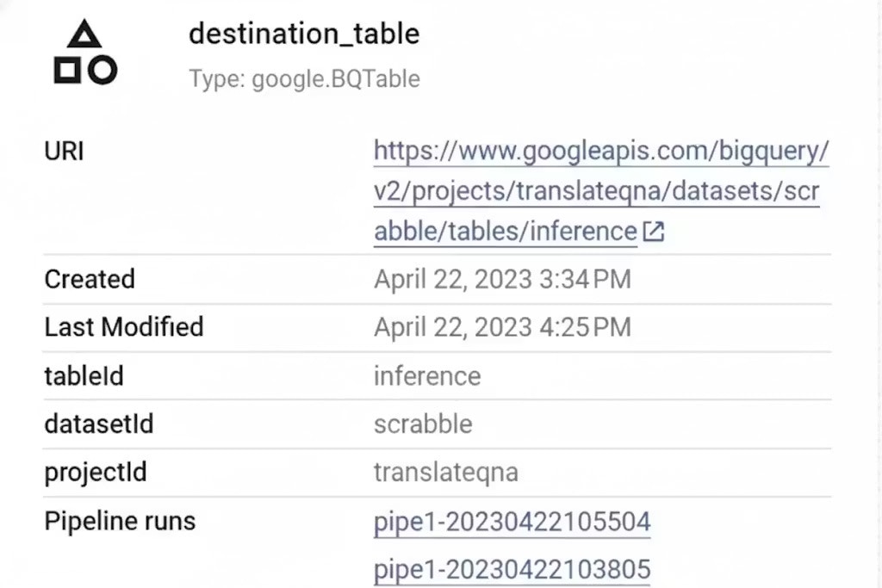Click the Created field label
The height and width of the screenshot is (588, 882).
[90, 279]
